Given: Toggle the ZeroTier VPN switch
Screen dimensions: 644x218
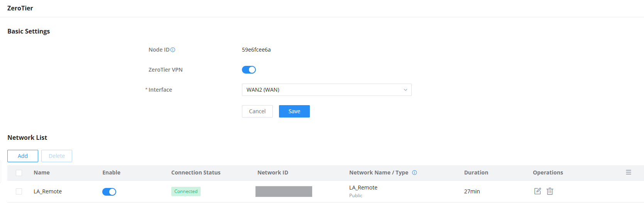Looking at the screenshot, I should point(249,70).
